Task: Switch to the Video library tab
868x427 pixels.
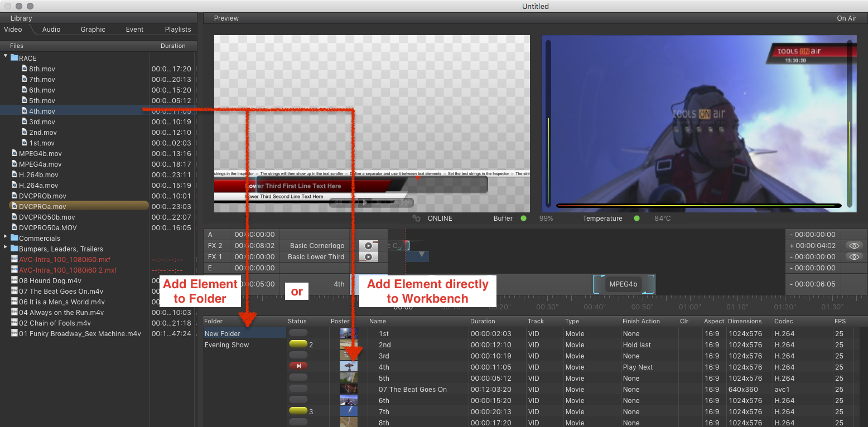Action: point(13,29)
